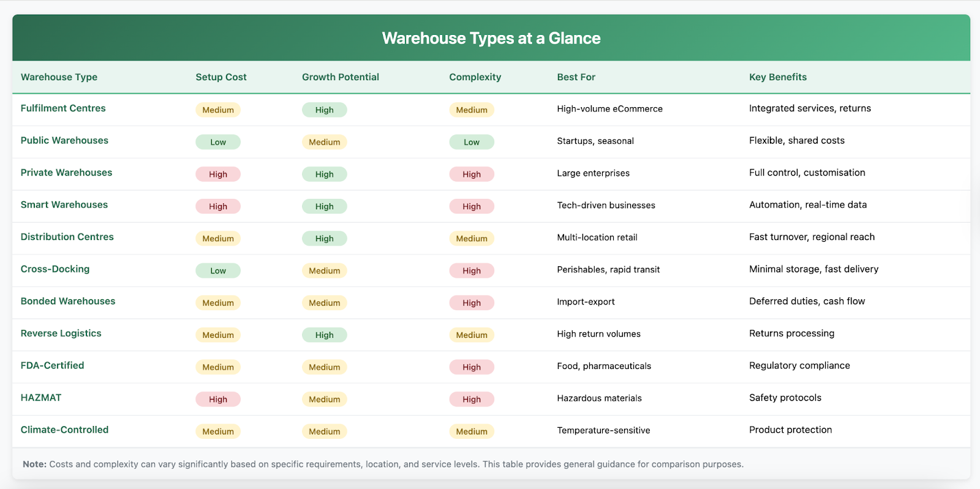The width and height of the screenshot is (980, 489).
Task: Click Distribution Centres Complexity Medium badge
Action: [x=472, y=239]
